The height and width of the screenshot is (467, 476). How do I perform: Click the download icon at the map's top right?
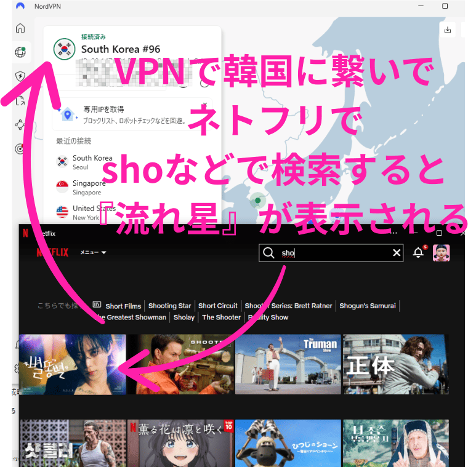pyautogui.click(x=448, y=30)
